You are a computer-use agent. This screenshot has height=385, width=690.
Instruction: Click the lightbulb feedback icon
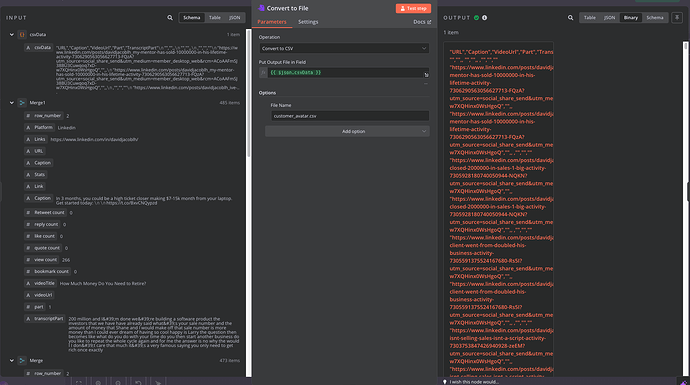(444, 381)
